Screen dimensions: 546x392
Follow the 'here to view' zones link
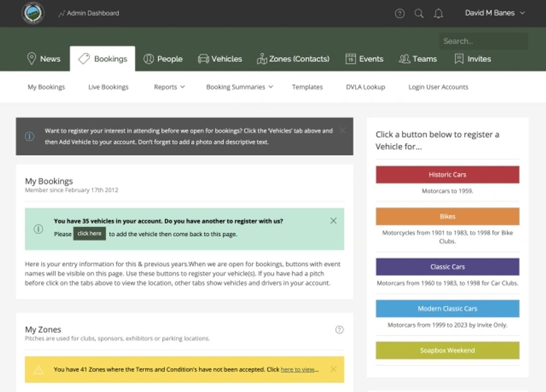point(298,370)
